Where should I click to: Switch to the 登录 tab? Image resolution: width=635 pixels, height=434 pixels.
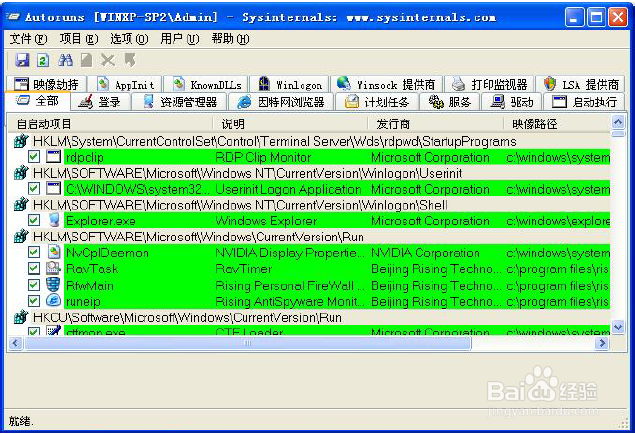point(100,102)
